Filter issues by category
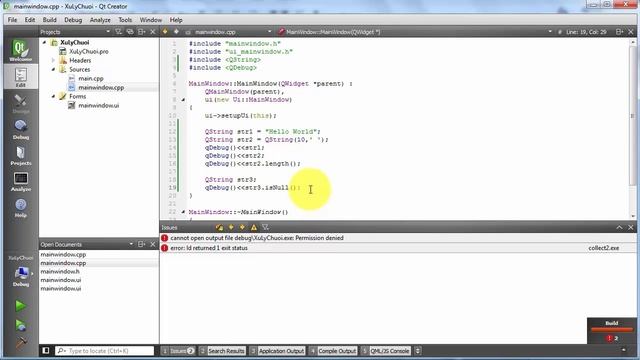Image resolution: width=640 pixels, height=360 pixels. coord(265,227)
